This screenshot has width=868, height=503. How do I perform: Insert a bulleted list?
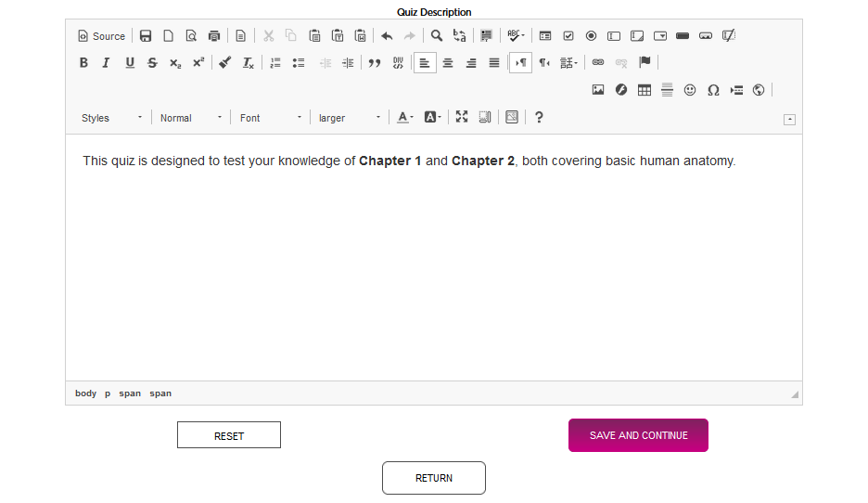pyautogui.click(x=299, y=62)
